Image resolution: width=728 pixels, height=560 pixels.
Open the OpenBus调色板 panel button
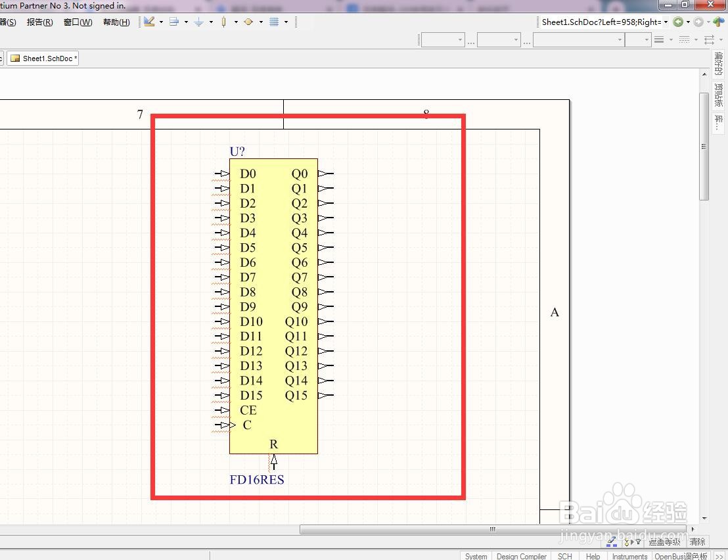pyautogui.click(x=681, y=556)
